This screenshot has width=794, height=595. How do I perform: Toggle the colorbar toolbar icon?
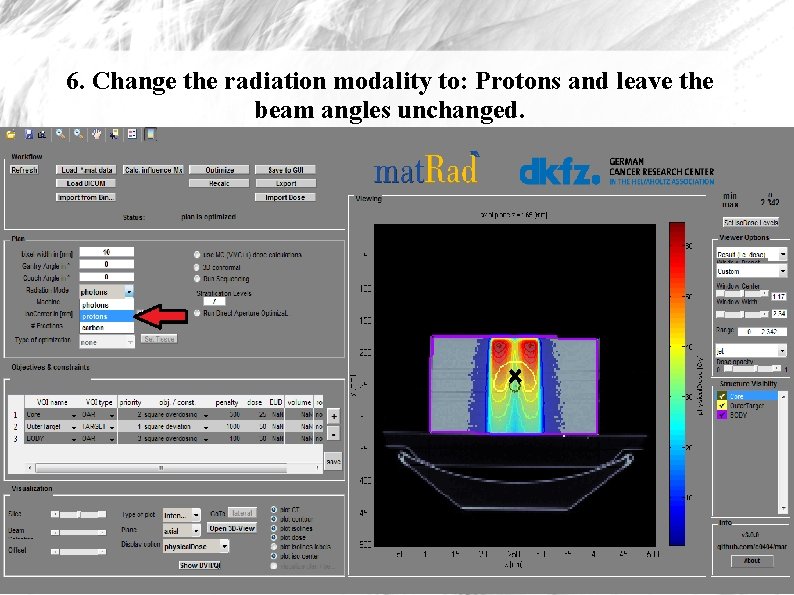(150, 134)
